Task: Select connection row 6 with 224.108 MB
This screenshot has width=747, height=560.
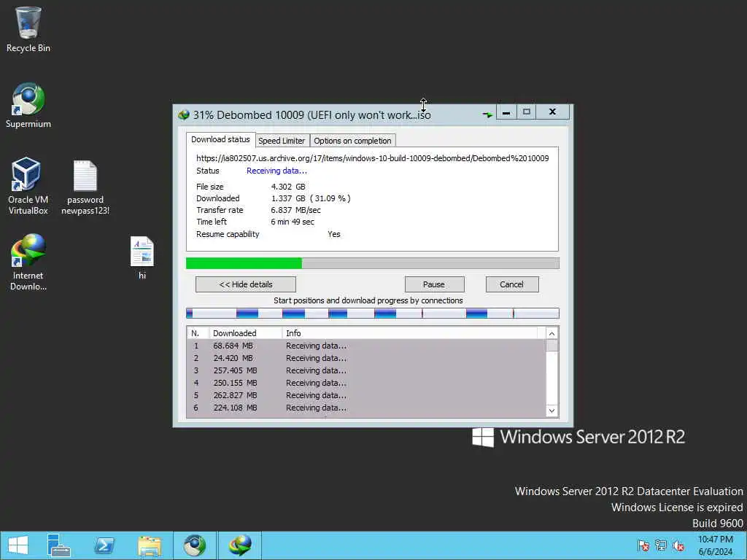Action: 366,408
